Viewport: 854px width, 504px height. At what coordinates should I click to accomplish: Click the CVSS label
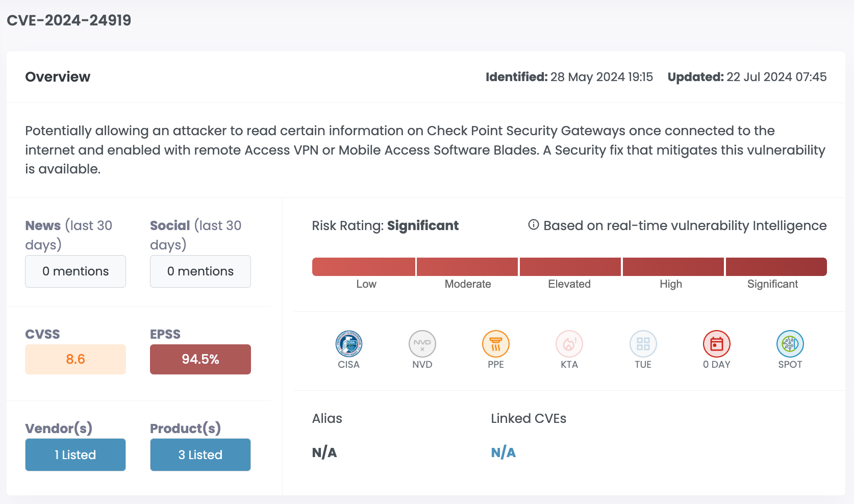pos(42,334)
